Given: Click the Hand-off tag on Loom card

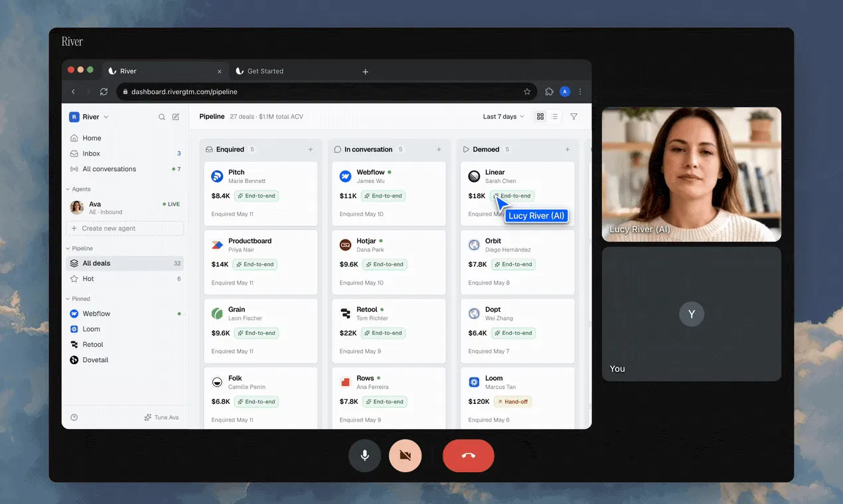Looking at the screenshot, I should point(512,401).
